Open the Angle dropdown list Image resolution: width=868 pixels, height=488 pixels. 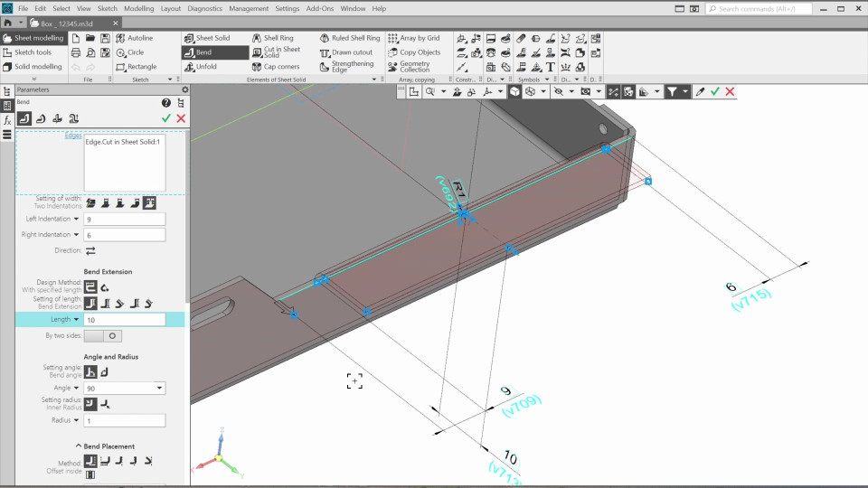pyautogui.click(x=160, y=389)
